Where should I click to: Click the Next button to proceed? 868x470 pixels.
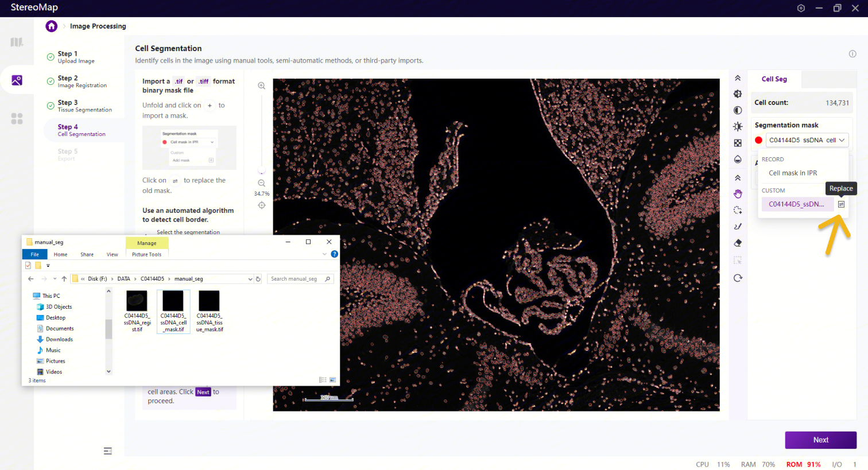click(820, 440)
